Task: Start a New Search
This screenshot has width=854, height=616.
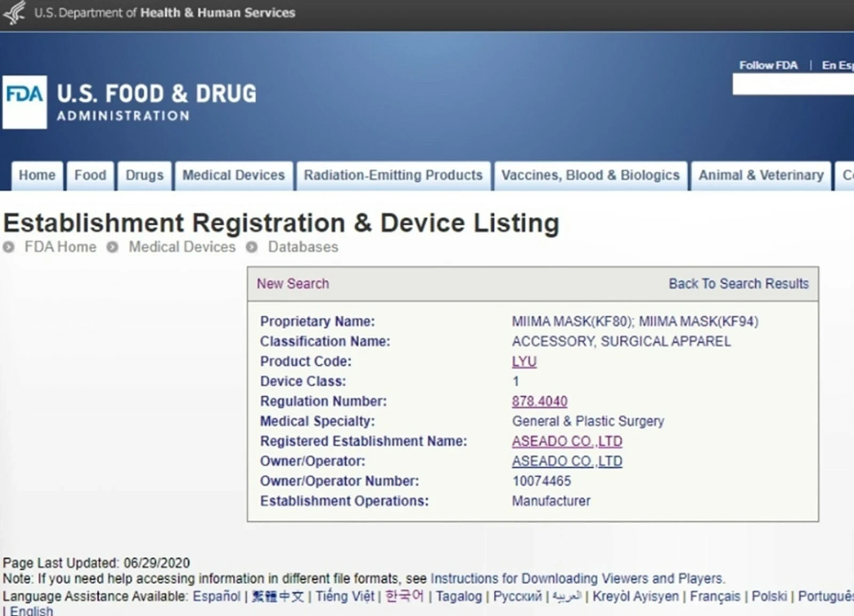Action: point(293,284)
